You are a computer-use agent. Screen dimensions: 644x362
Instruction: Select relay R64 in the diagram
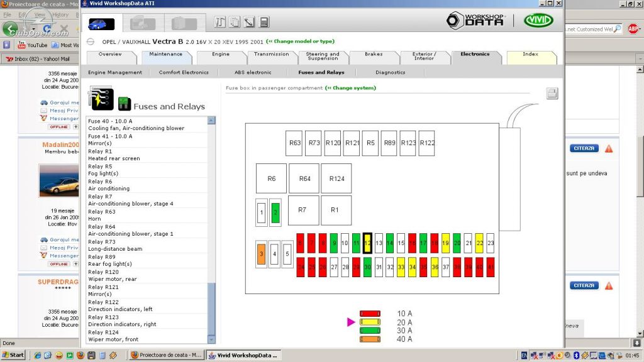click(x=304, y=178)
